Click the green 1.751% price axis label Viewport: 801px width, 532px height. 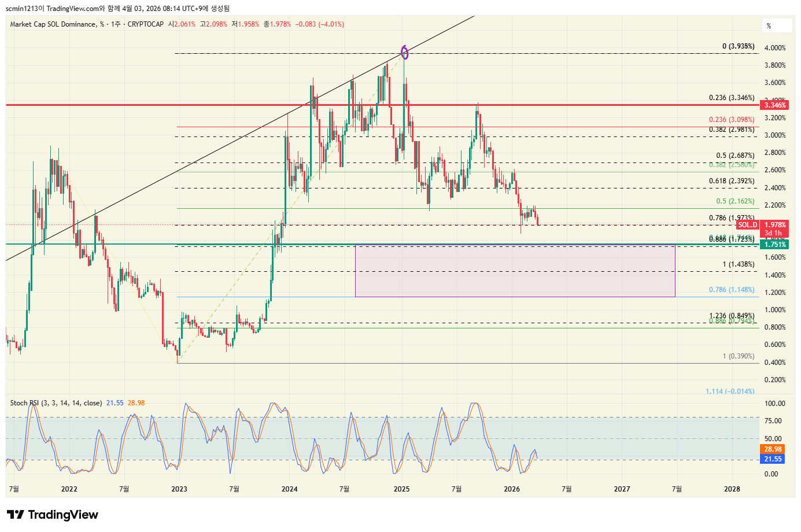pyautogui.click(x=775, y=245)
